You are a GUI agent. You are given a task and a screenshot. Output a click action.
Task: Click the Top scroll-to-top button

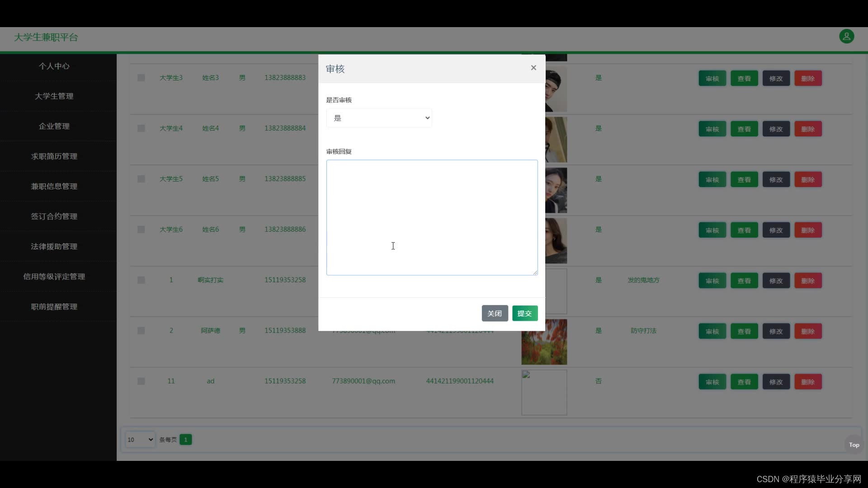click(x=854, y=445)
